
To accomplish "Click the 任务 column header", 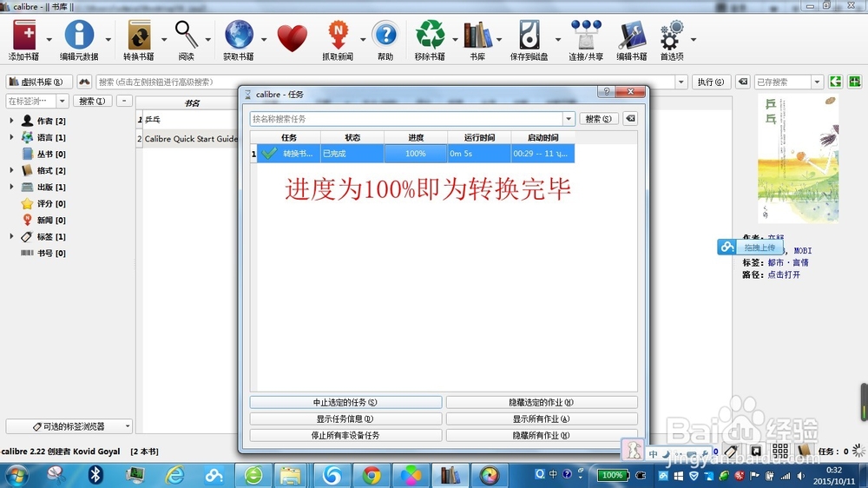I will [x=289, y=137].
